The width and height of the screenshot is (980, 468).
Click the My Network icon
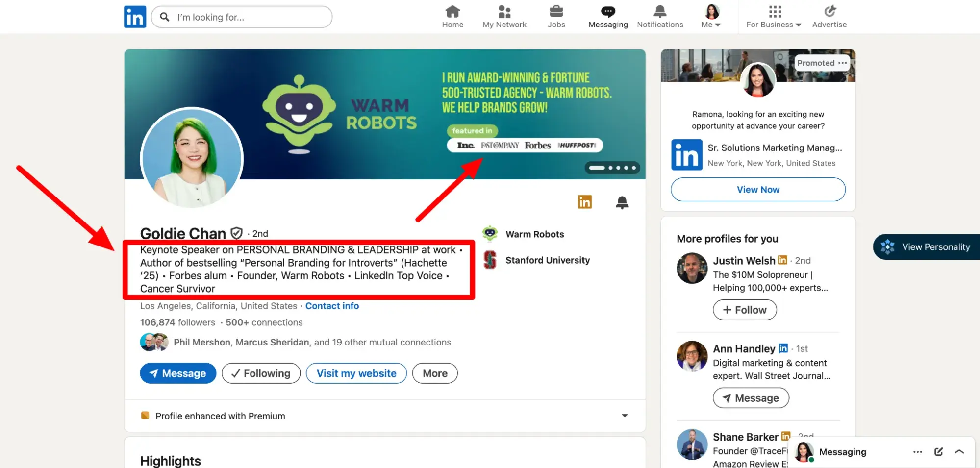pos(504,16)
